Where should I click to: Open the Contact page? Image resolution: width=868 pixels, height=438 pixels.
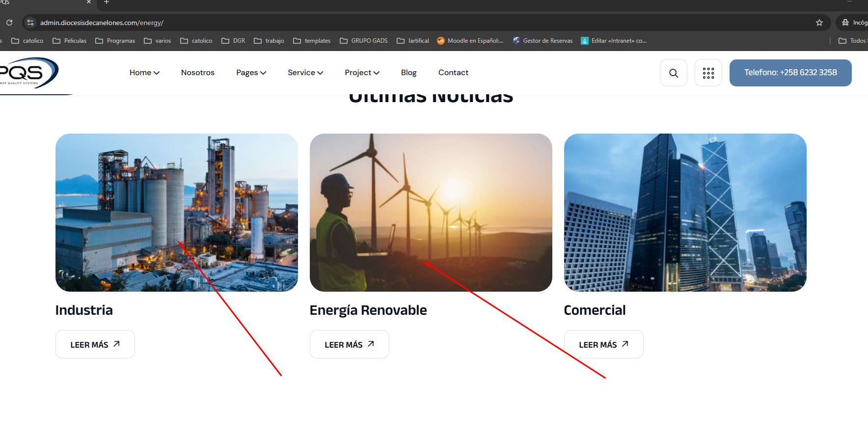(453, 73)
